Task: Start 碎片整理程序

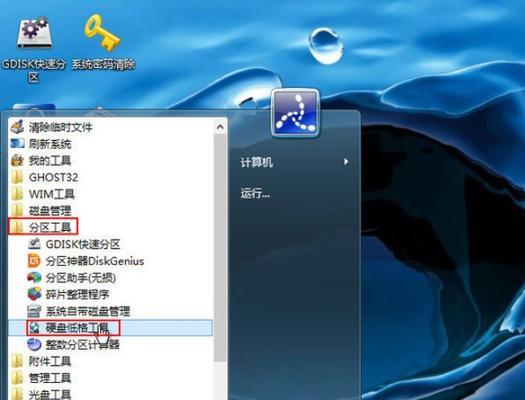Action: click(77, 294)
